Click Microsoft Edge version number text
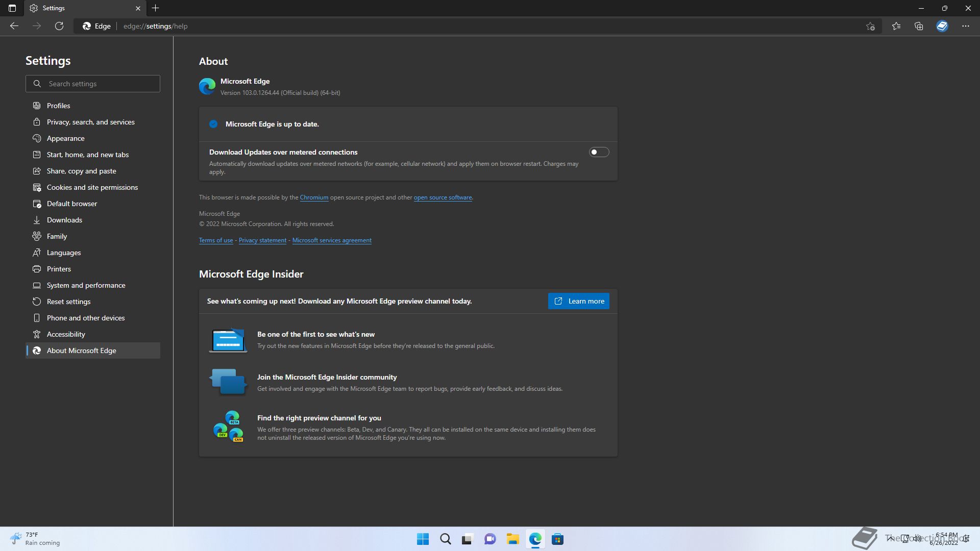The width and height of the screenshot is (980, 551). click(280, 93)
